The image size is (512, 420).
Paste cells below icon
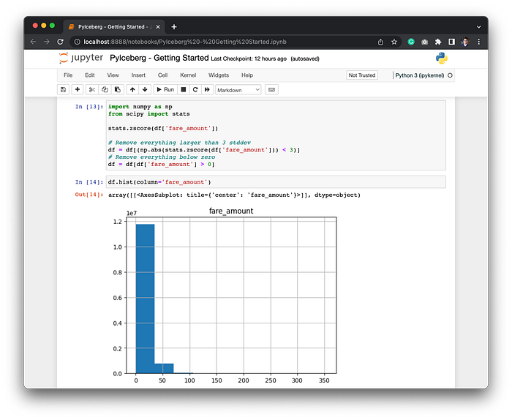[118, 89]
